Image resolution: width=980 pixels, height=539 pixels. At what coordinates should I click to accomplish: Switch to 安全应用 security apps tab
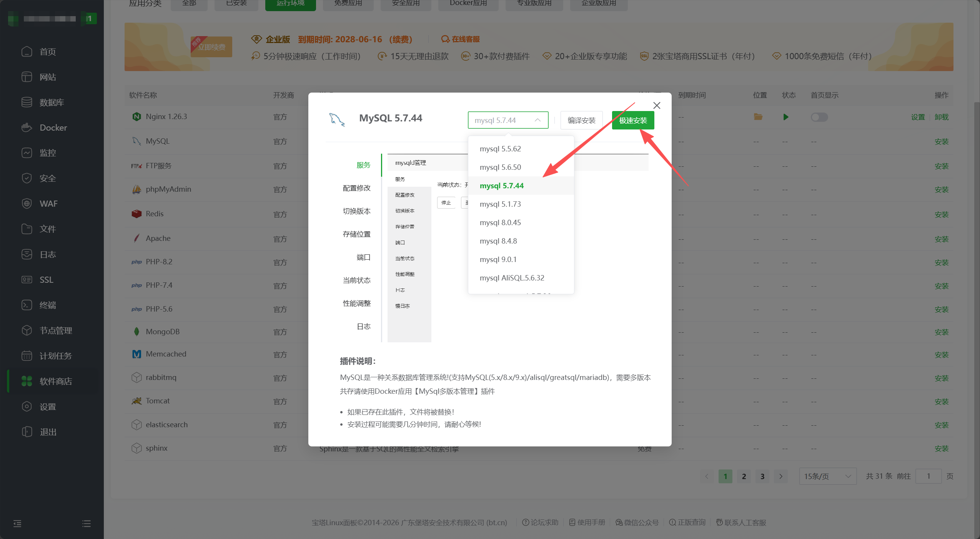(x=406, y=4)
